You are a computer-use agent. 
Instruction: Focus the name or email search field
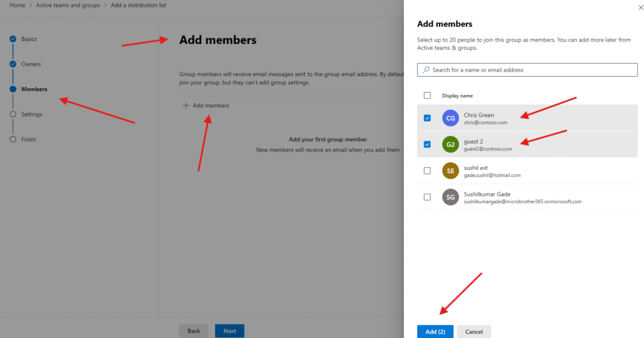point(531,70)
